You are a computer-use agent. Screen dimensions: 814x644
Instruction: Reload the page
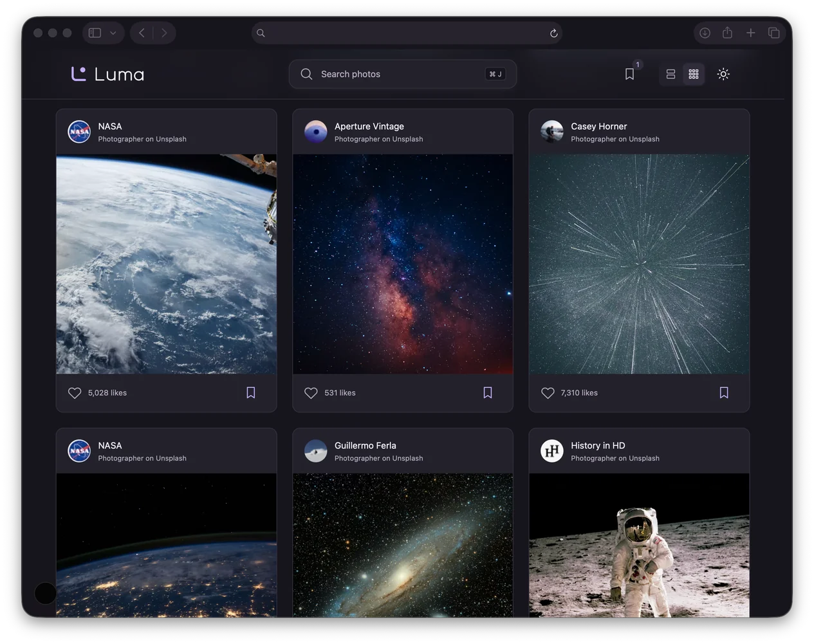click(553, 33)
